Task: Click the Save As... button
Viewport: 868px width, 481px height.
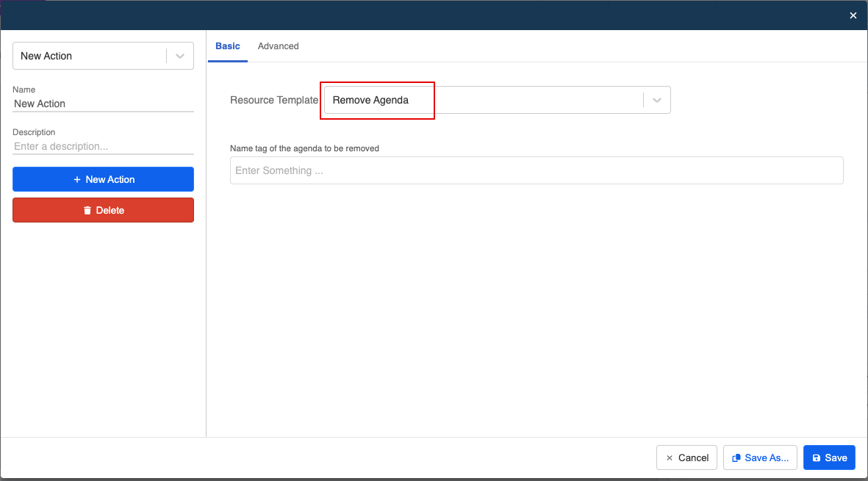Action: click(x=760, y=458)
